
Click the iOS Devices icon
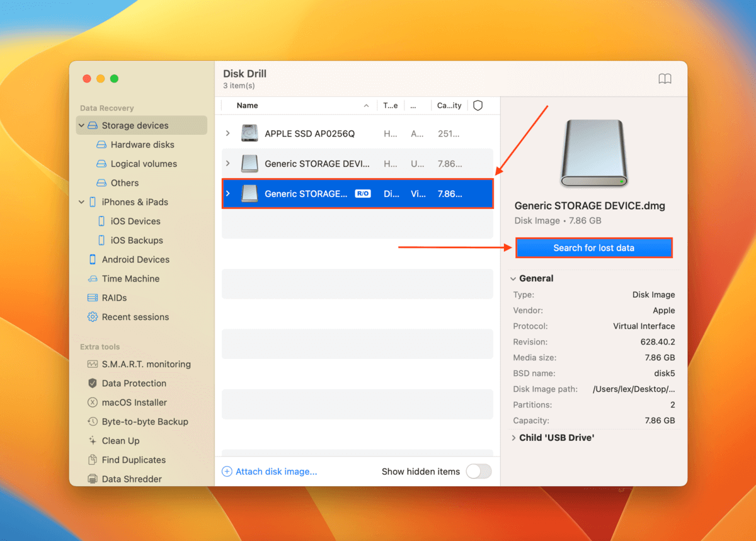(x=101, y=221)
